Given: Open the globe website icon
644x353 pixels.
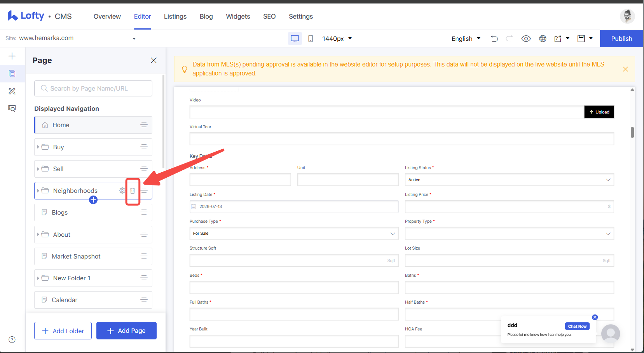Looking at the screenshot, I should point(543,38).
